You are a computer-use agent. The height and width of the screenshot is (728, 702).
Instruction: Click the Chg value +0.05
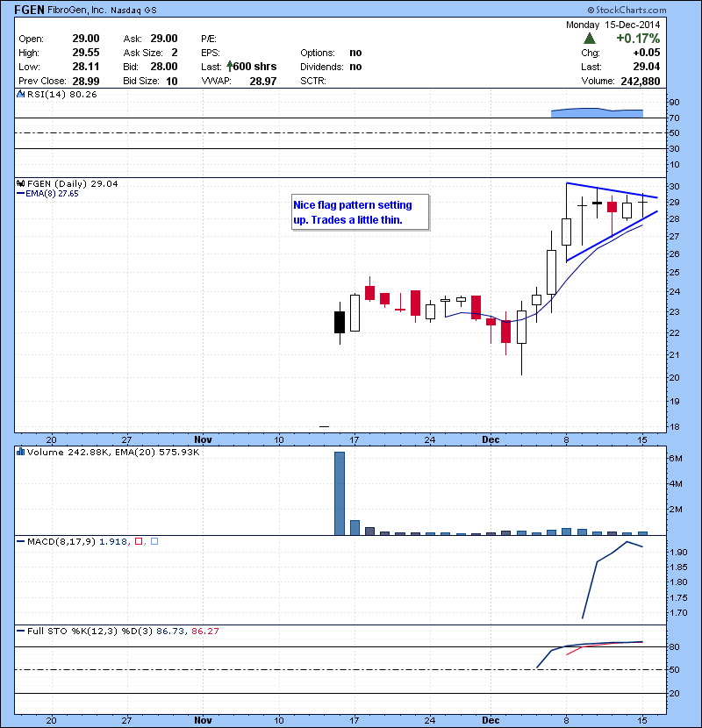646,53
